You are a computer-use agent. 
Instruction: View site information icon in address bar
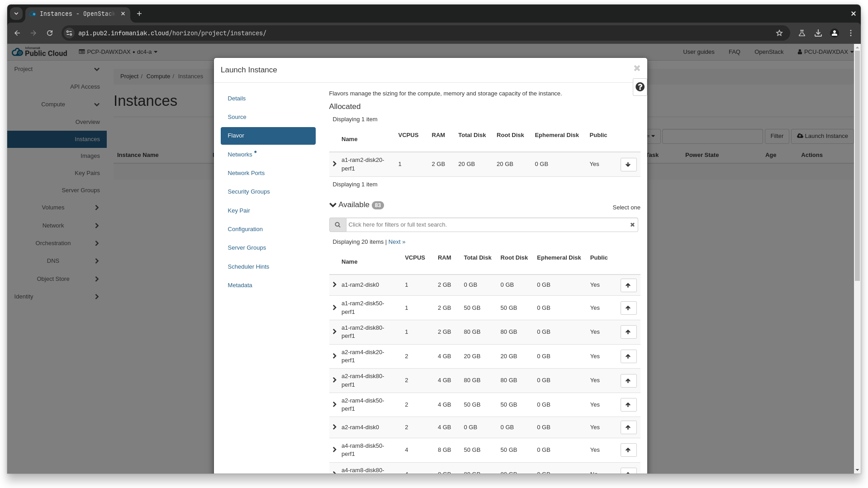69,33
